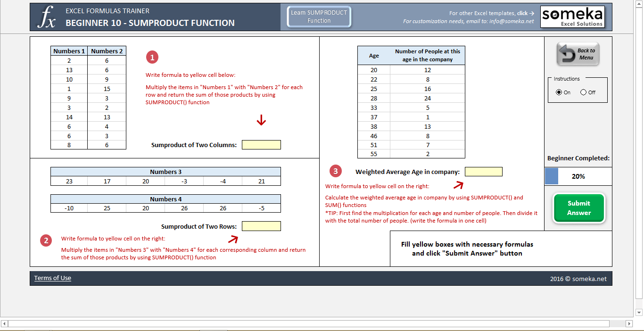The height and width of the screenshot is (331, 644).
Task: Click the Fill yellow boxes instruction text
Action: click(x=467, y=249)
